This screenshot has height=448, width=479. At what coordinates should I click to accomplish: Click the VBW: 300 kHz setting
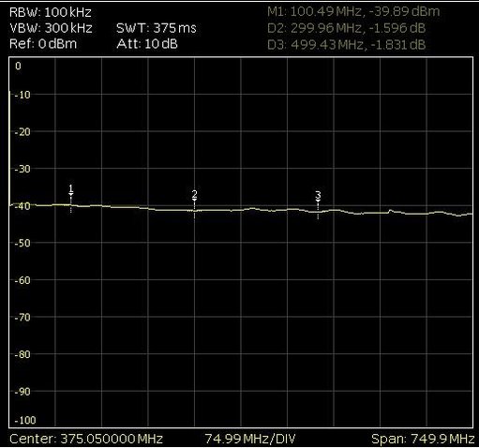51,28
